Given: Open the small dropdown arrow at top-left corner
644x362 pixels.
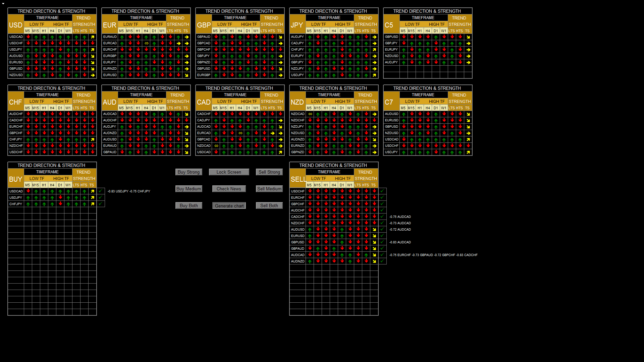Looking at the screenshot, I should click(x=3, y=3).
